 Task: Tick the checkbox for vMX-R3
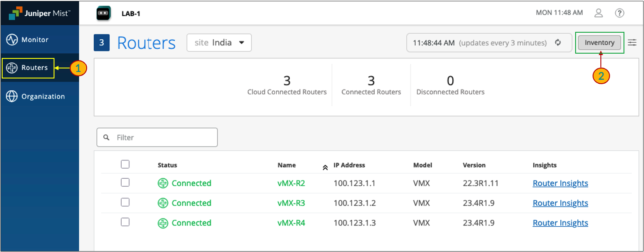(x=125, y=202)
